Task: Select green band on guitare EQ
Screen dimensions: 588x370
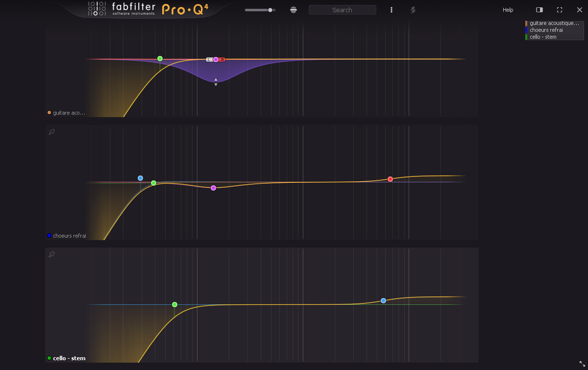Action: [160, 58]
